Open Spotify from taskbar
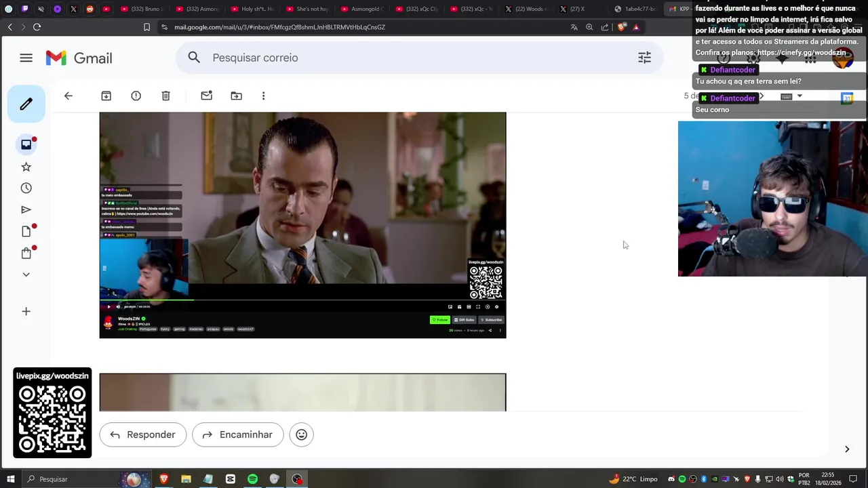The height and width of the screenshot is (488, 868). click(252, 479)
